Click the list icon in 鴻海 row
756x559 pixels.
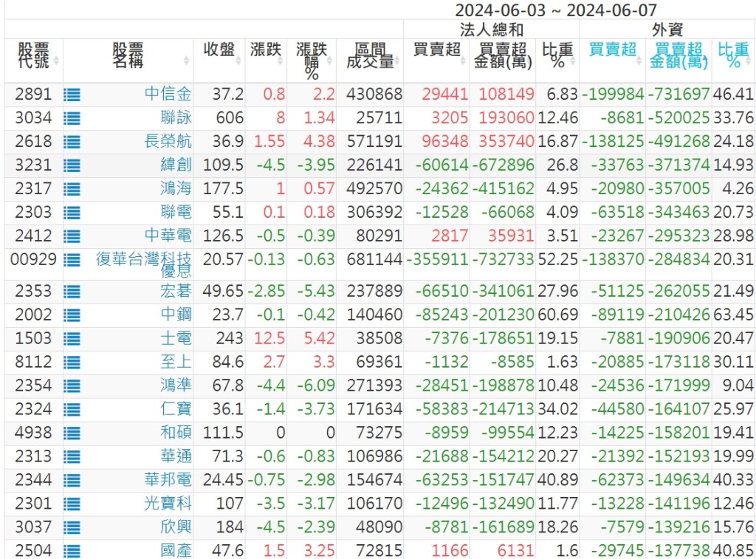coord(72,189)
